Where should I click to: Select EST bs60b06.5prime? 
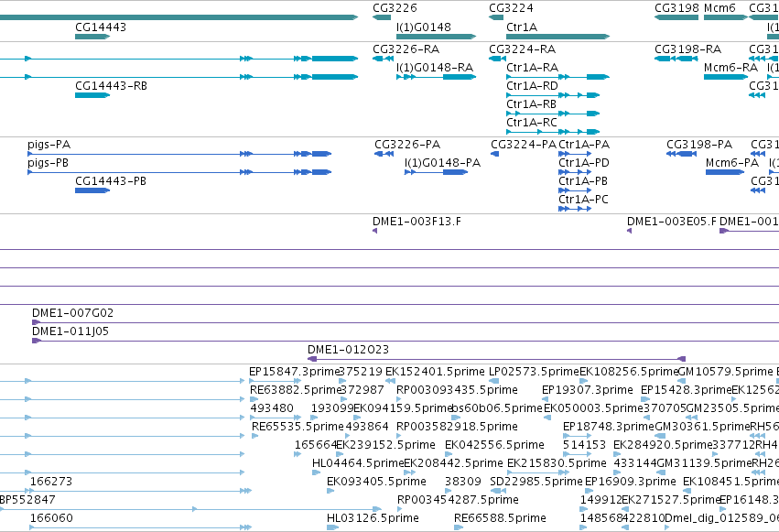pyautogui.click(x=497, y=408)
